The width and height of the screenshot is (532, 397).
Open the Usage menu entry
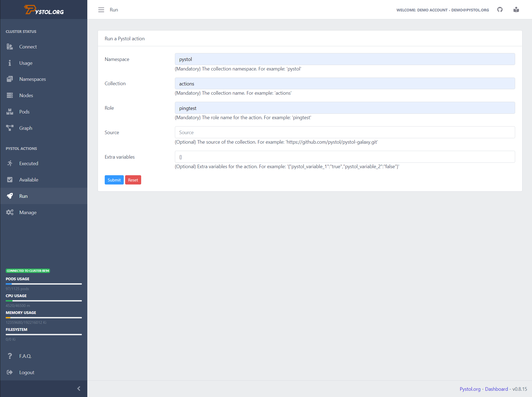[26, 63]
